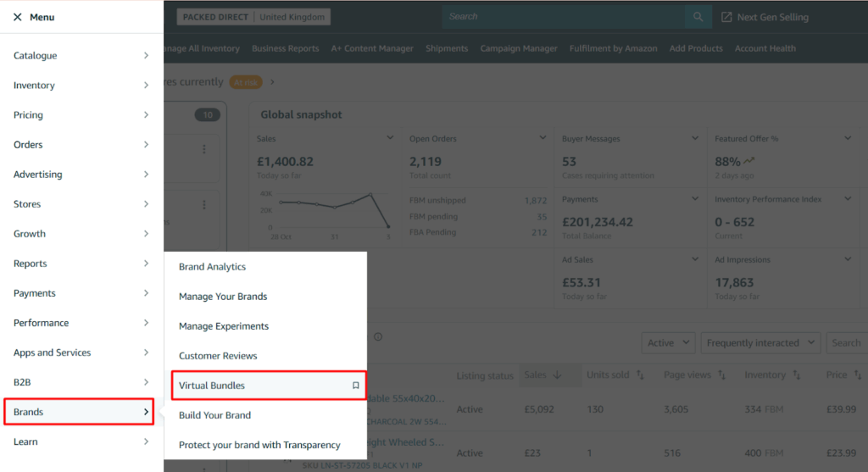Image resolution: width=868 pixels, height=472 pixels.
Task: Click the info icon above the product table
Action: 378,336
